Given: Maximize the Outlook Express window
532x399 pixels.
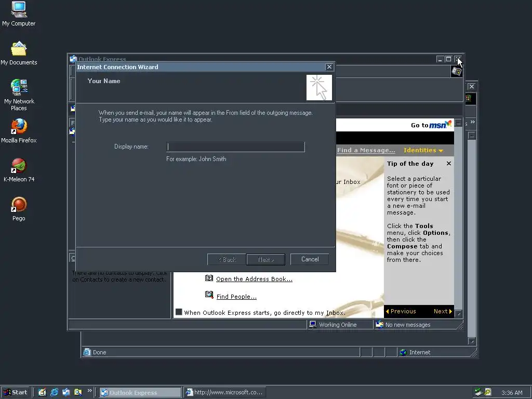Looking at the screenshot, I should pos(448,59).
